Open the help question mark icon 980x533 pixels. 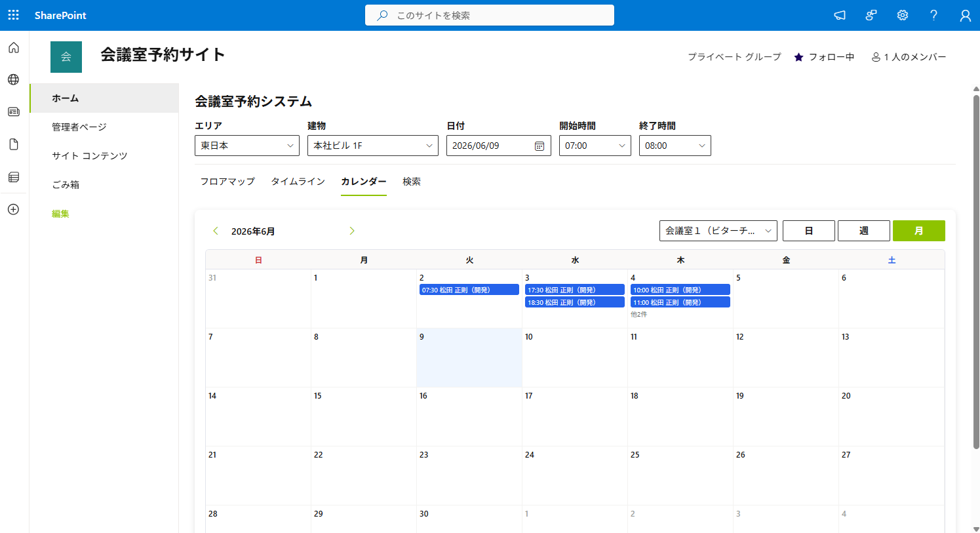click(934, 15)
